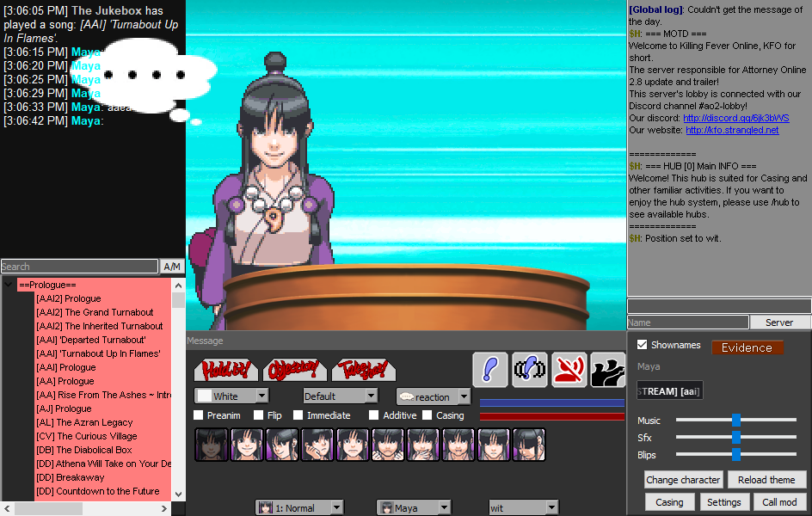Click the A/M toggle button
Viewport: 812px width, 516px height.
point(172,267)
